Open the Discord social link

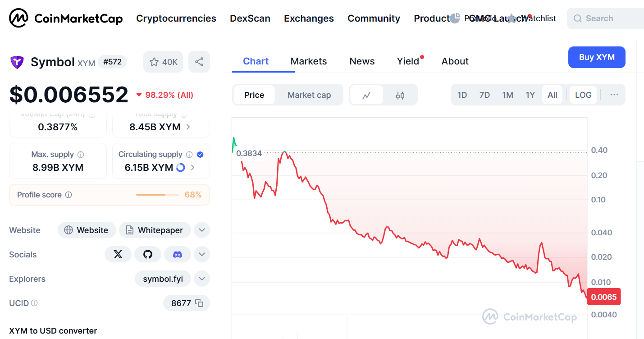pos(178,255)
